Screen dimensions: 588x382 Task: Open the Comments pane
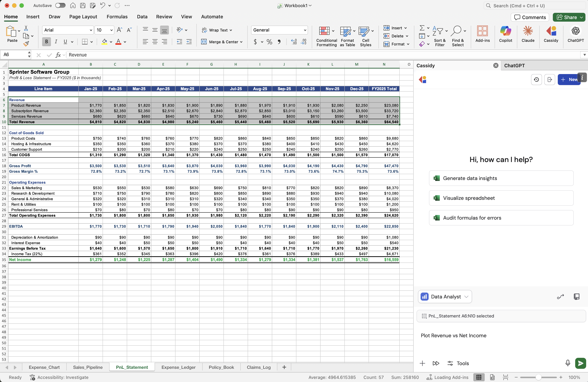click(x=530, y=17)
